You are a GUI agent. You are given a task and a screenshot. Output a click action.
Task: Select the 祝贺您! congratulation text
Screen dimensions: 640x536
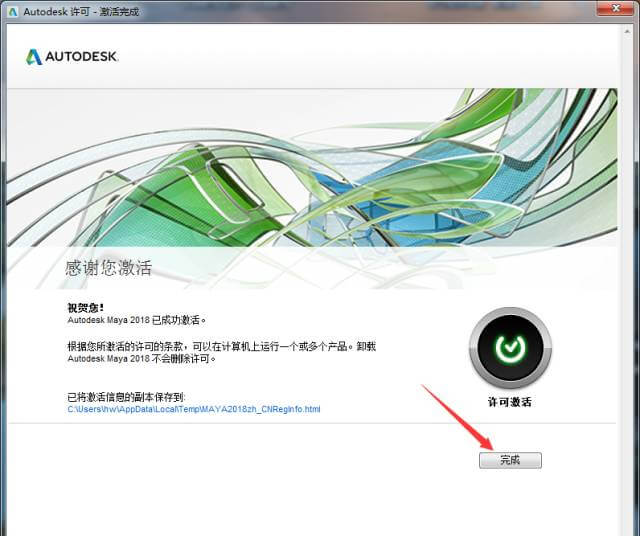click(x=86, y=307)
